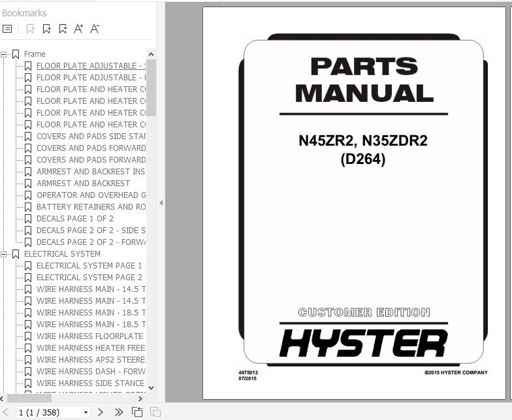The height and width of the screenshot is (420, 512).
Task: Collapse the ELECTRICAL SYSTEM bookmark group
Action: tap(4, 255)
